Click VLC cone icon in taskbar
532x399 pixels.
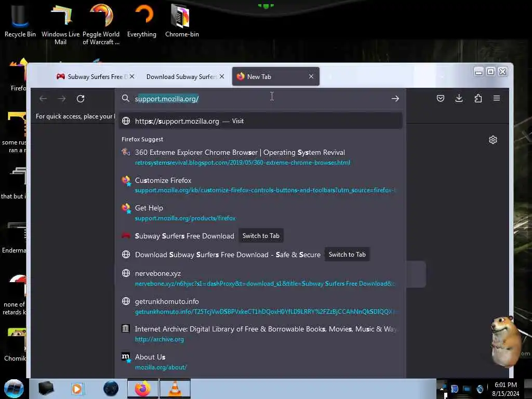[x=175, y=389]
